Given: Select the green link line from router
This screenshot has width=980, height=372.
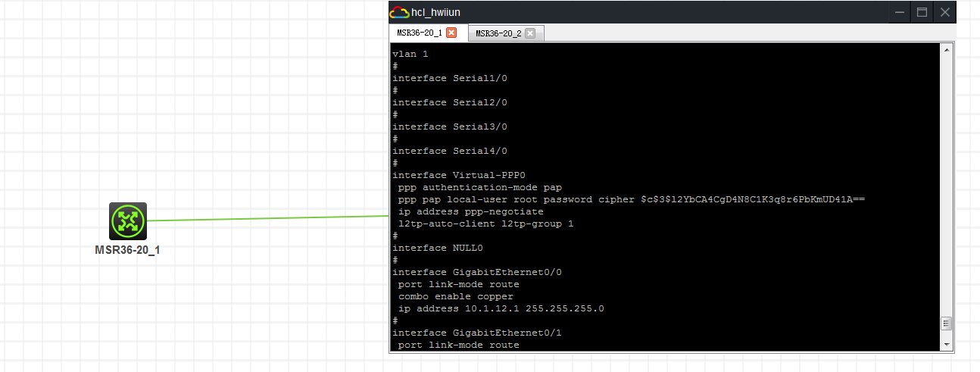Looking at the screenshot, I should (x=267, y=218).
